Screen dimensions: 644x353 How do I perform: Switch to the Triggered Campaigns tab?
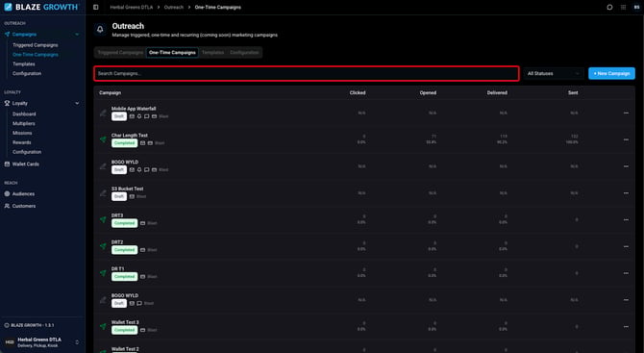[120, 53]
